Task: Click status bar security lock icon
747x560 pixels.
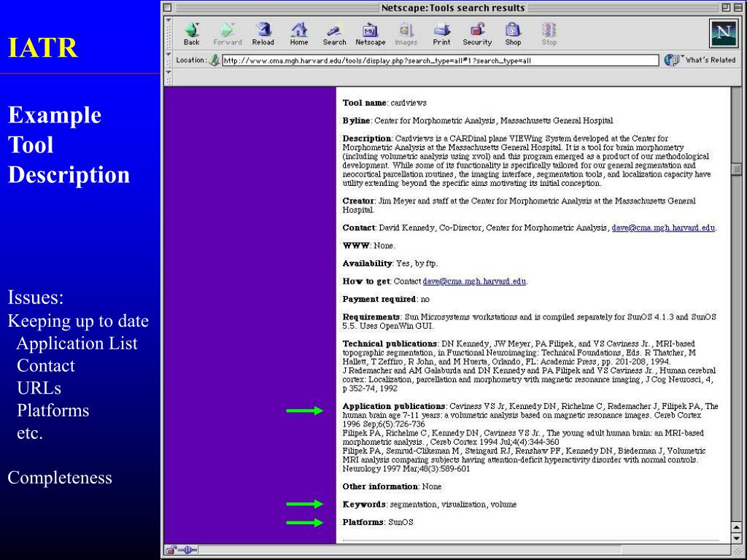Action: (x=171, y=551)
